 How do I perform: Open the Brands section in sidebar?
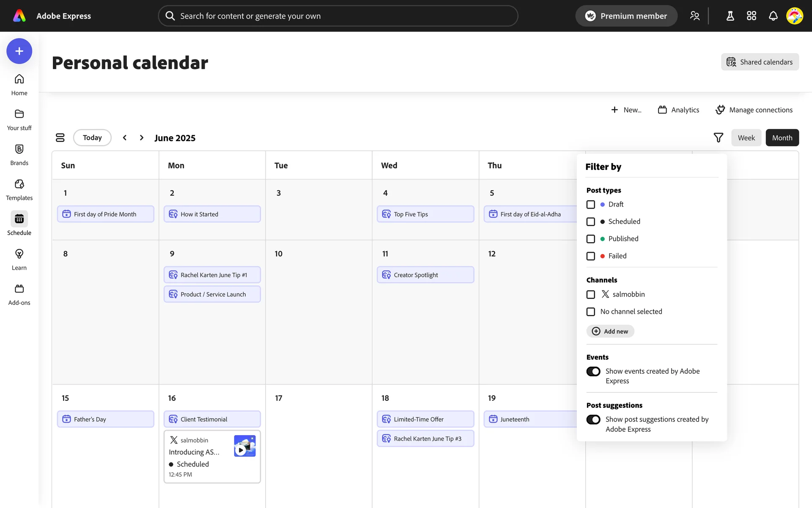click(19, 155)
